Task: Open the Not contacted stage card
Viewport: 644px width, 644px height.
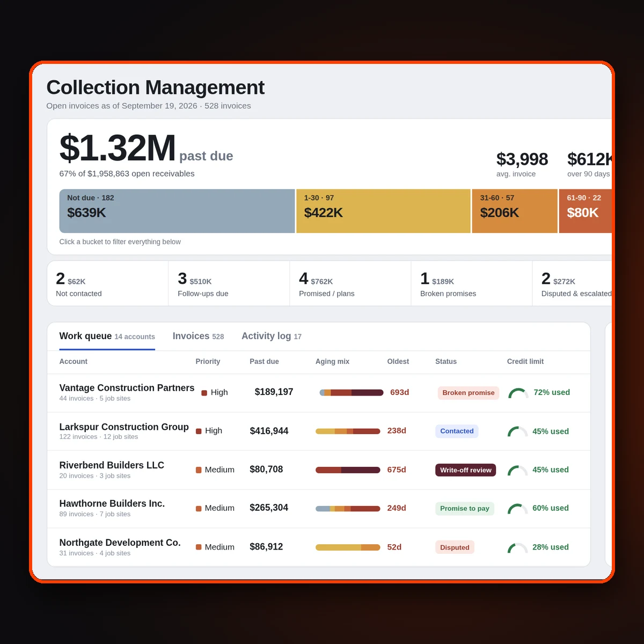Action: tap(108, 283)
